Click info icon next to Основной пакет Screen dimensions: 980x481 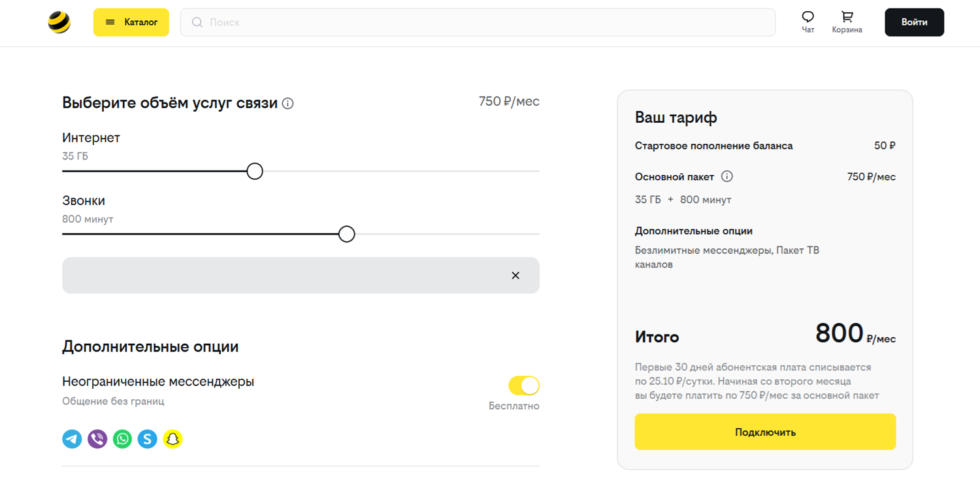click(x=727, y=176)
